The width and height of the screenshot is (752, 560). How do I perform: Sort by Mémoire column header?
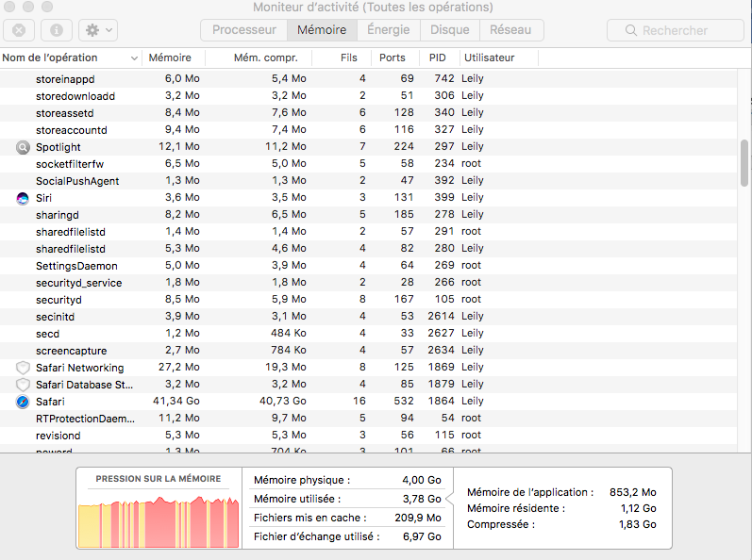pos(170,58)
